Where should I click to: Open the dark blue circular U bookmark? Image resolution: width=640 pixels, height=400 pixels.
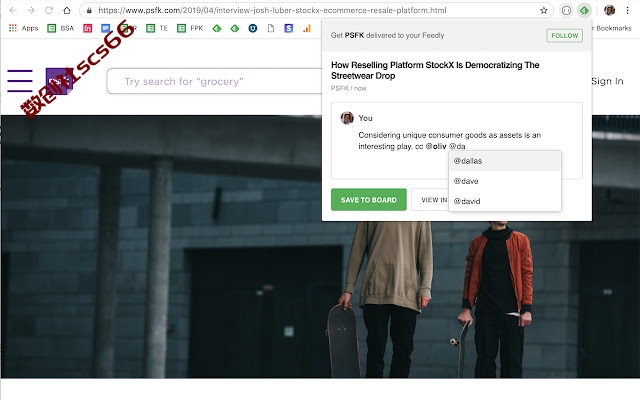(x=253, y=28)
